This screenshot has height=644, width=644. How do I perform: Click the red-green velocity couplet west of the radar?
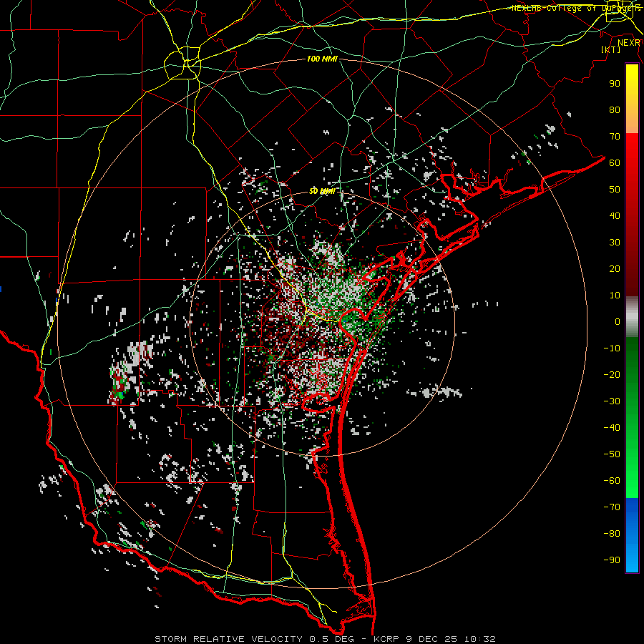pos(119,384)
